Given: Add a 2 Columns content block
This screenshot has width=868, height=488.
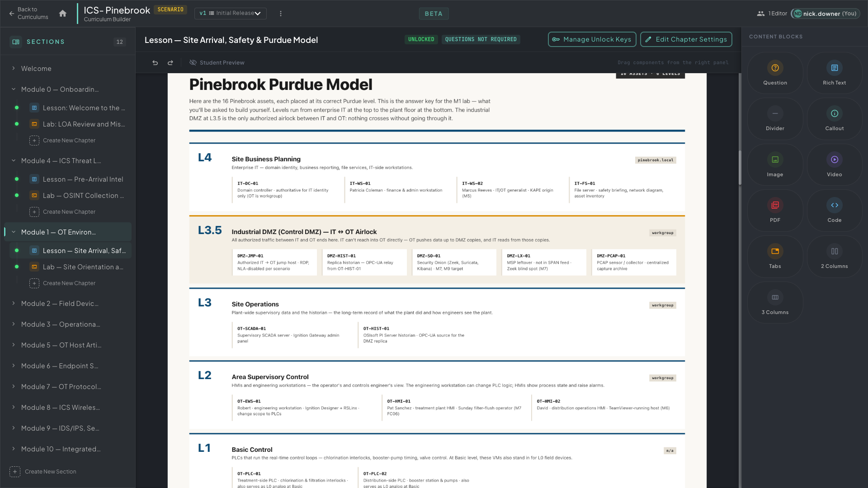Looking at the screenshot, I should click(x=834, y=257).
